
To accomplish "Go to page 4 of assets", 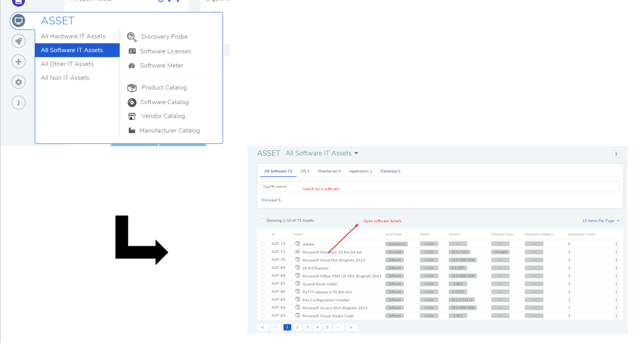I will pyautogui.click(x=317, y=327).
